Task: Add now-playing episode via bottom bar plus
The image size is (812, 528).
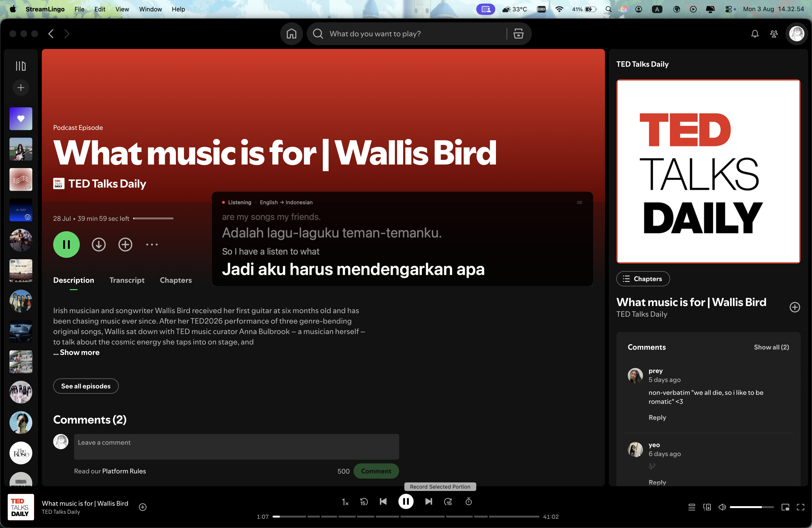Action: [x=143, y=507]
